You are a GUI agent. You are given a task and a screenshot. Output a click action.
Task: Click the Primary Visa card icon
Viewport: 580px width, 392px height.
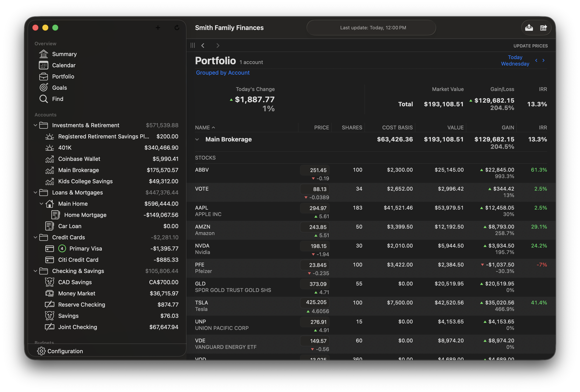[49, 248]
